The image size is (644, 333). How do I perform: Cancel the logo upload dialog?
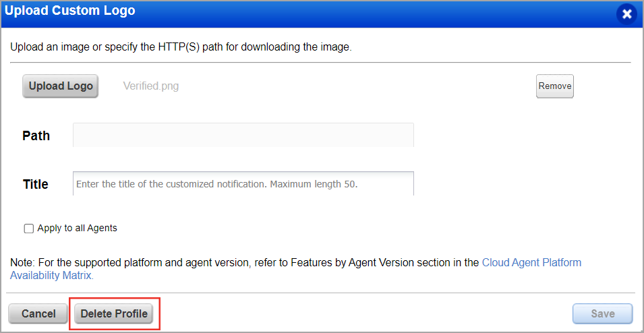coord(38,314)
